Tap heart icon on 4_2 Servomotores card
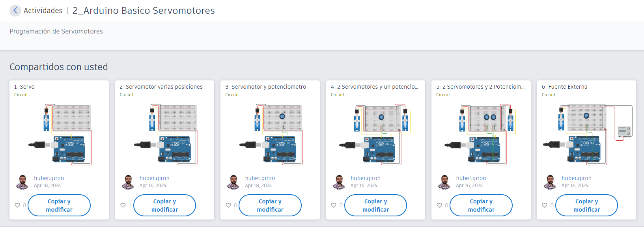The width and height of the screenshot is (644, 227). coord(334,205)
